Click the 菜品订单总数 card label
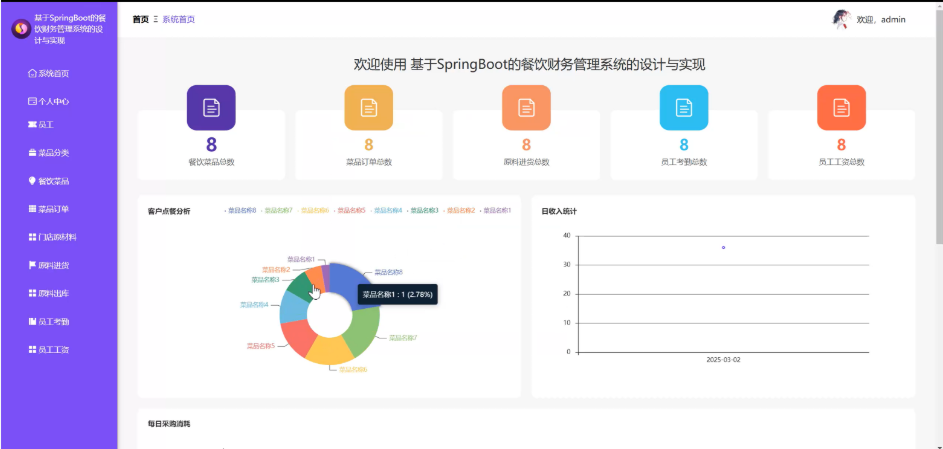Image resolution: width=943 pixels, height=449 pixels. click(x=369, y=162)
